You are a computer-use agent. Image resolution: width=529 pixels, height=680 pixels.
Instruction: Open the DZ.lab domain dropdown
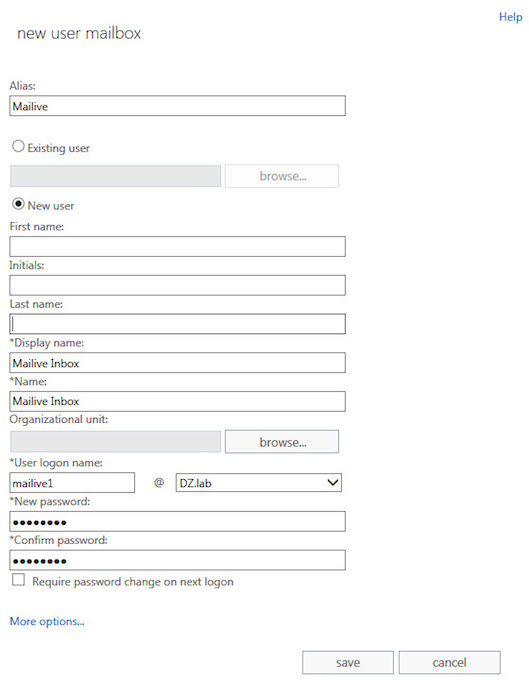pos(259,483)
